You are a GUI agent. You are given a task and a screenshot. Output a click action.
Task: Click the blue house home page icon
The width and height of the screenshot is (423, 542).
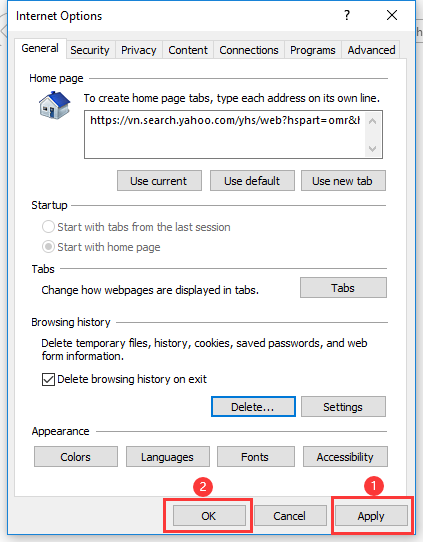[x=55, y=105]
